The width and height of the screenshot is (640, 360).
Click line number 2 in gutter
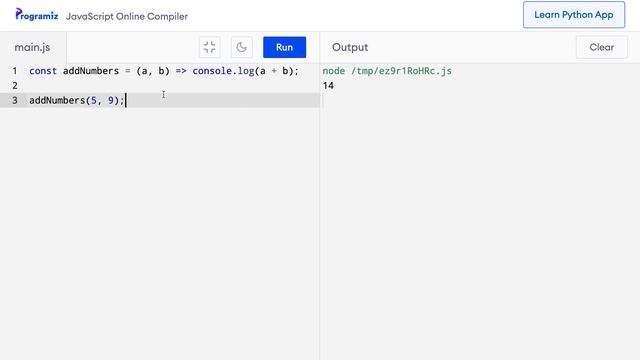point(15,86)
